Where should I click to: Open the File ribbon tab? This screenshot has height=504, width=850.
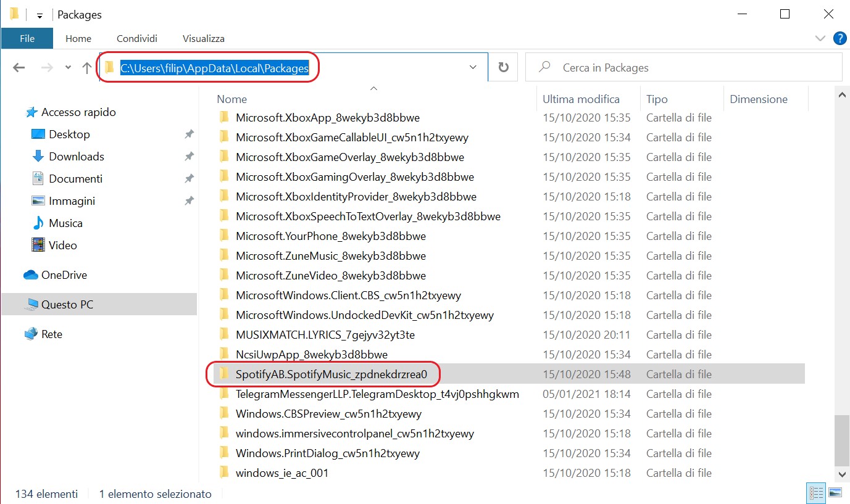click(27, 38)
